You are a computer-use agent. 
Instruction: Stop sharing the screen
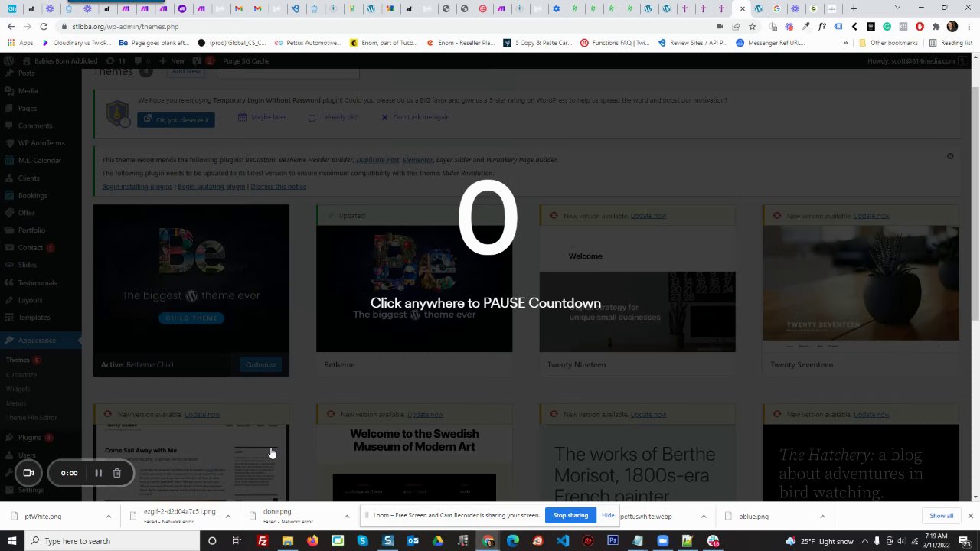click(x=570, y=516)
